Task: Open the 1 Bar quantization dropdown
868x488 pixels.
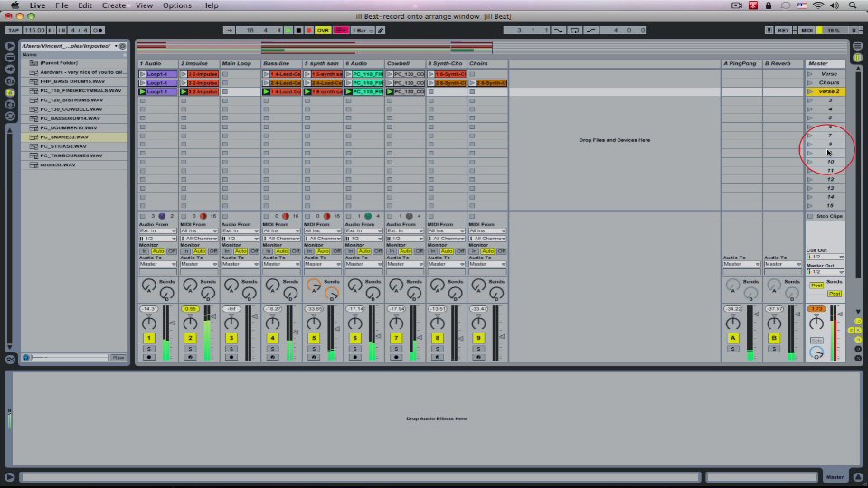Action: point(363,30)
